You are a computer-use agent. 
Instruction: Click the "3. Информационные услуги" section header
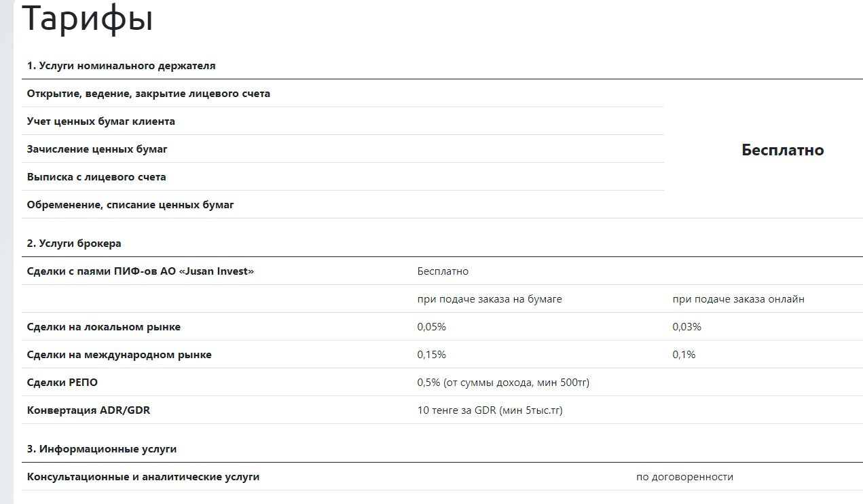102,449
